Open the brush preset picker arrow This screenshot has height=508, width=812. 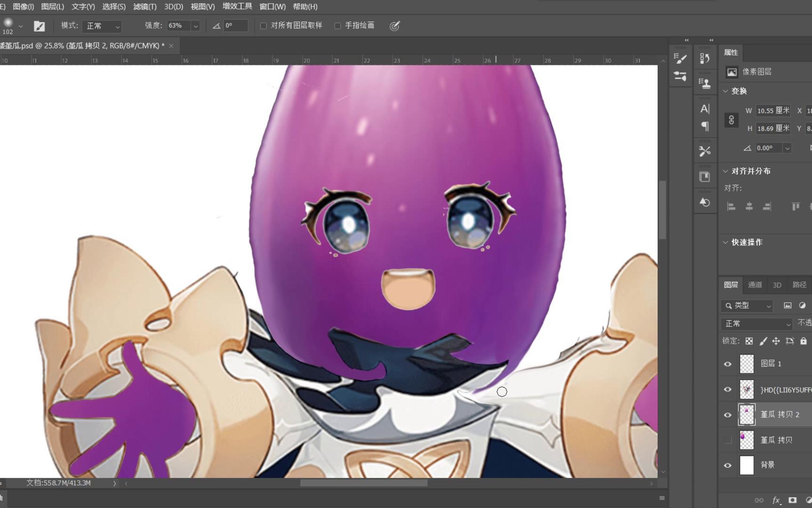(21, 26)
